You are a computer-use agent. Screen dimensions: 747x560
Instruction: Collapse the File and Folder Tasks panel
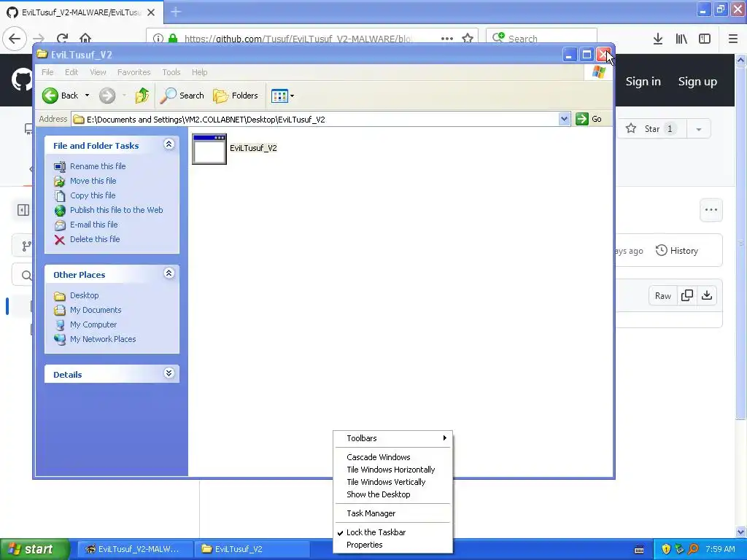pos(169,144)
